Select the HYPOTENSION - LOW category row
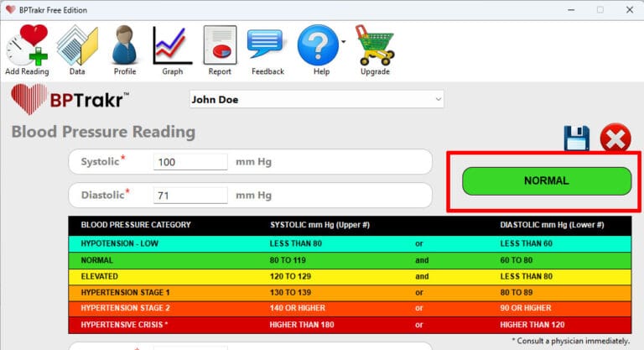Screen dimensions: 644x350 coord(349,244)
